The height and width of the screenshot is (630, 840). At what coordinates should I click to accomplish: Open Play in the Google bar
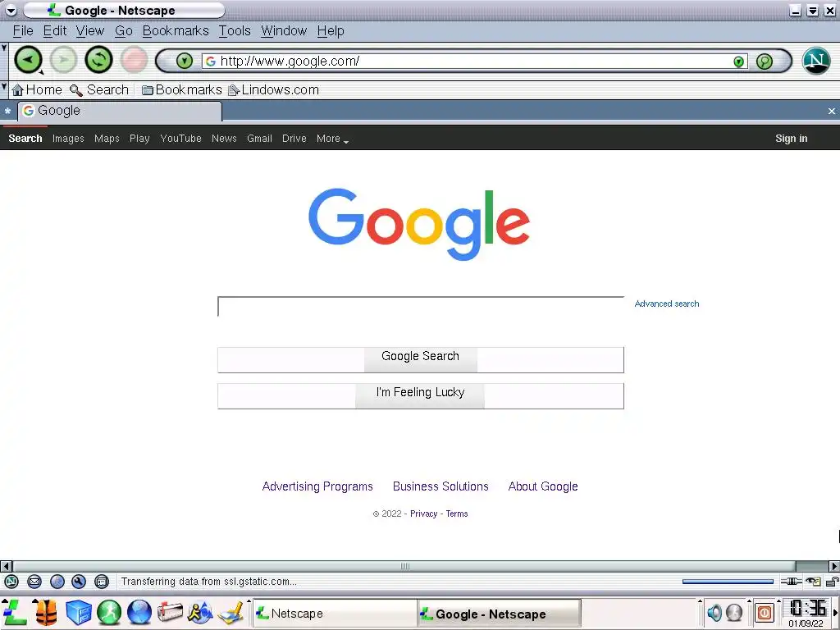point(139,138)
